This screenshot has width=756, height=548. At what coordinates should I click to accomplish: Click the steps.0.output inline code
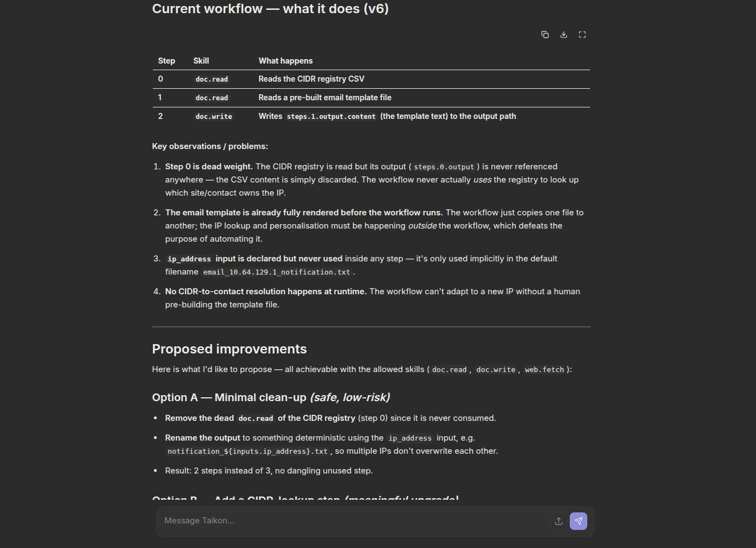pos(444,167)
